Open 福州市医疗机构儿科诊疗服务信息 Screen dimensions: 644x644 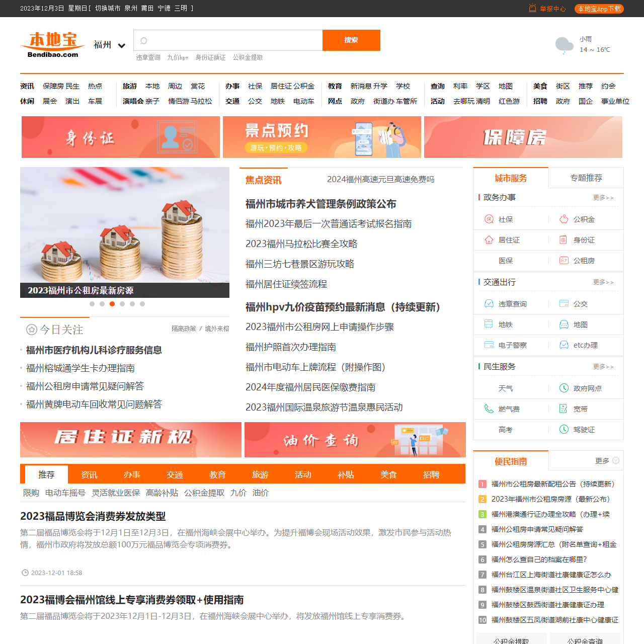[x=94, y=350]
